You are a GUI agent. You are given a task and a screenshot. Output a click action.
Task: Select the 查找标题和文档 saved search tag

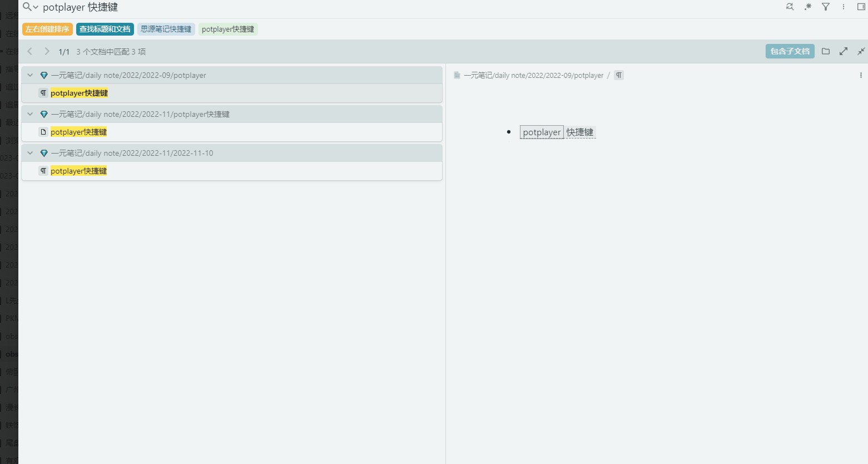point(105,29)
